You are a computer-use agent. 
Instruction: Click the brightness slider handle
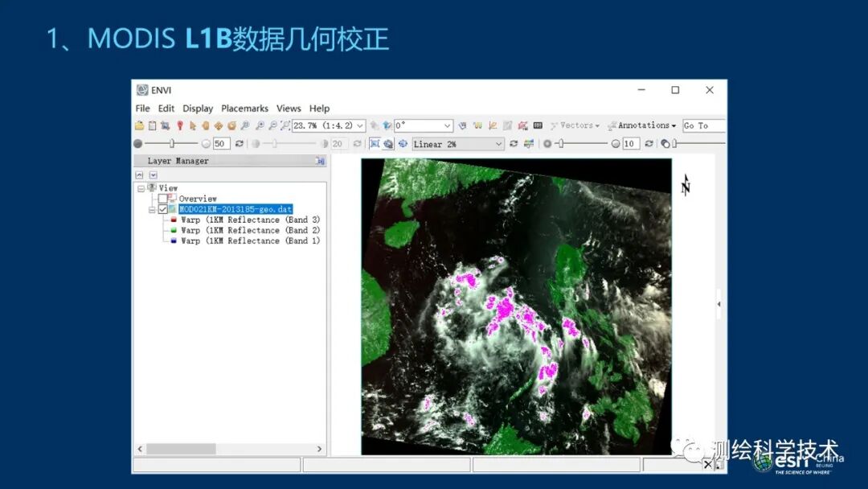click(172, 143)
